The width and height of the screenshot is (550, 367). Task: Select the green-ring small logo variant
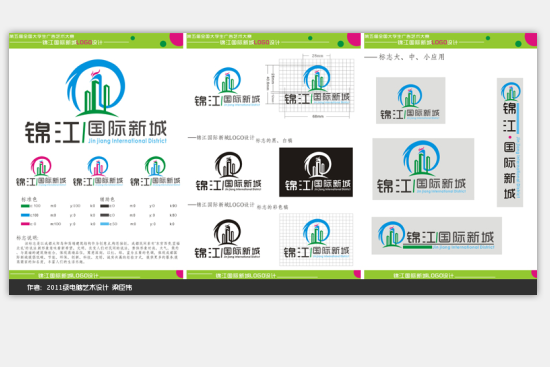[155, 171]
